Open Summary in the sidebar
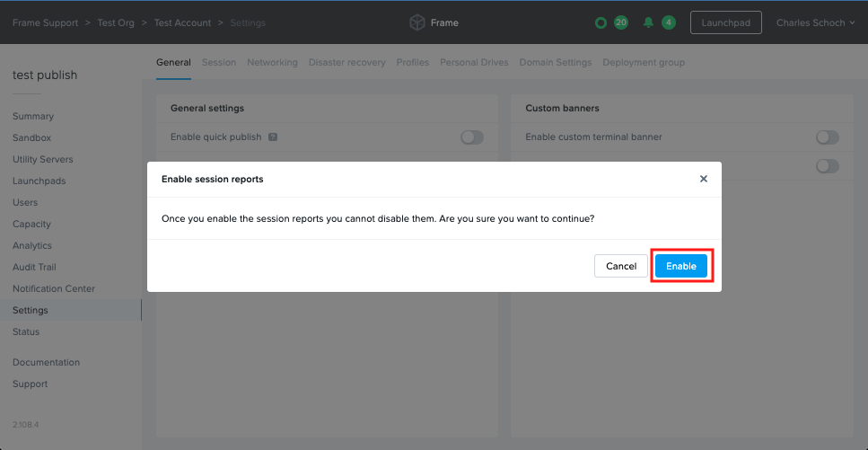The height and width of the screenshot is (450, 868). (x=33, y=117)
